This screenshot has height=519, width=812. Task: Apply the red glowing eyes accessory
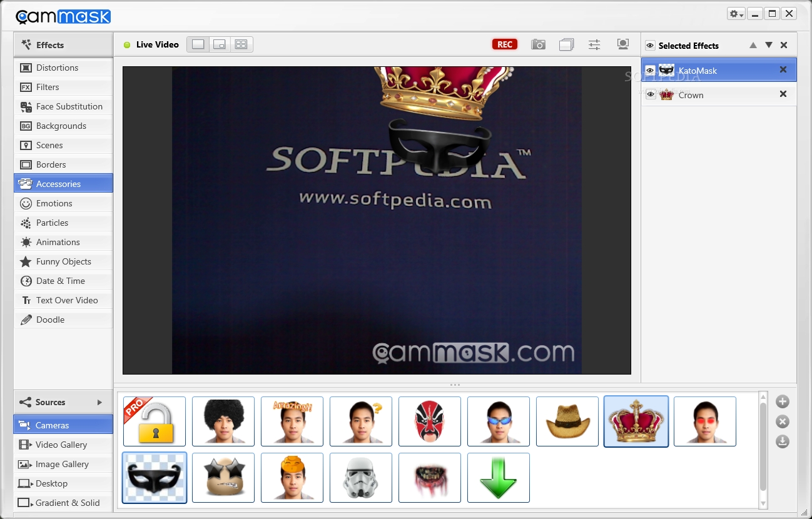coord(705,421)
